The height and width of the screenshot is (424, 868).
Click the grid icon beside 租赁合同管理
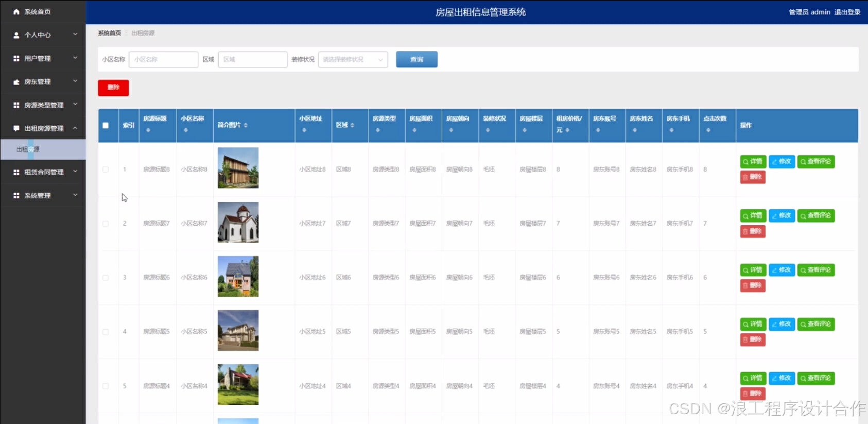click(16, 172)
